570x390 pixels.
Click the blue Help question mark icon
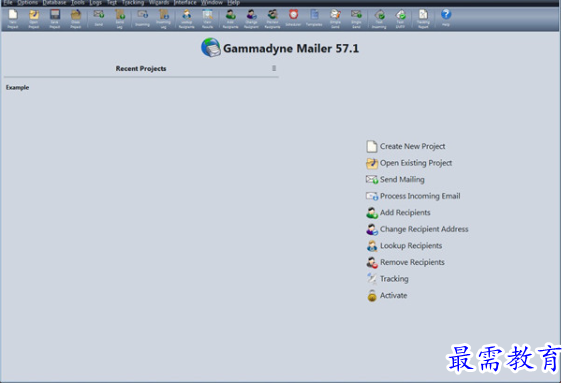(x=446, y=17)
